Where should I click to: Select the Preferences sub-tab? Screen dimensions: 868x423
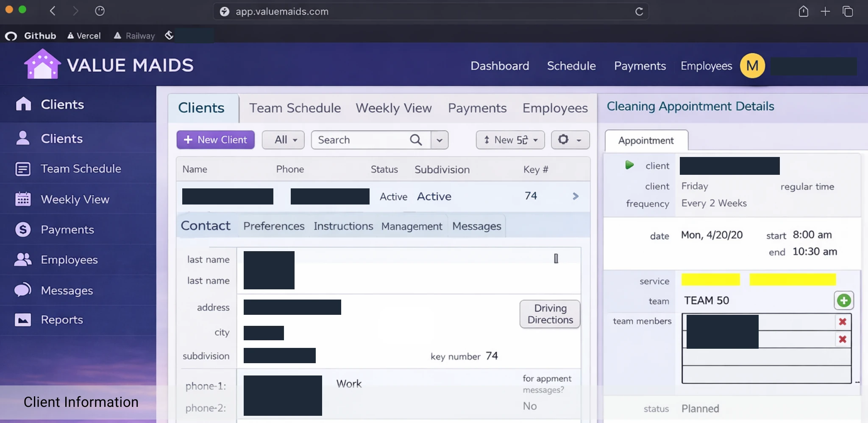coord(274,226)
